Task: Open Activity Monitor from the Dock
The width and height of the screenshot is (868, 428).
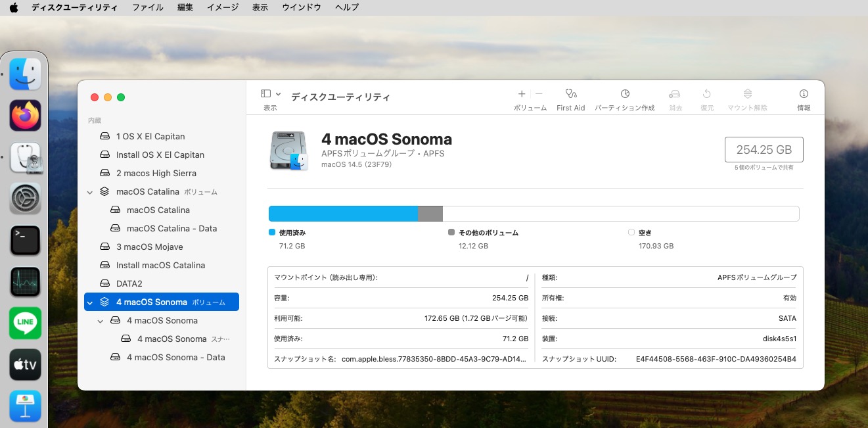Action: point(26,282)
